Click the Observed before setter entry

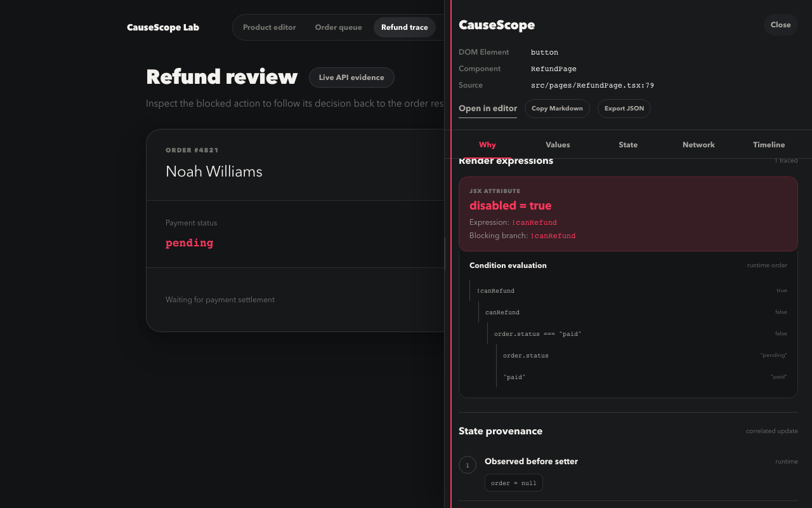[531, 462]
